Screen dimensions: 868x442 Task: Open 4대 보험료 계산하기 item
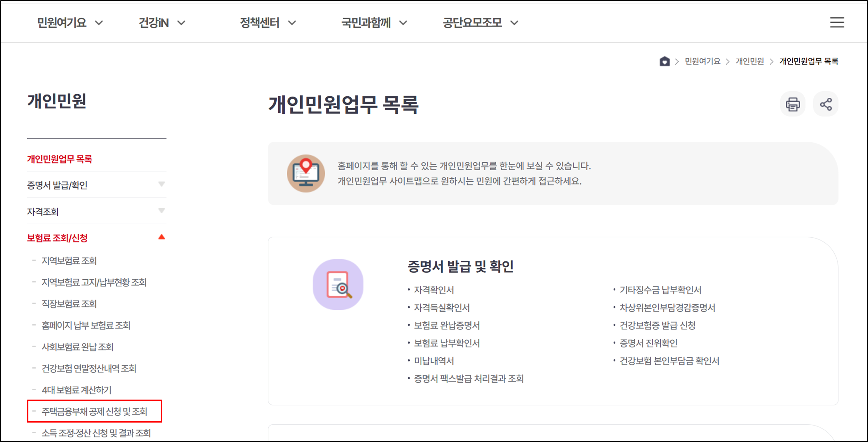pyautogui.click(x=77, y=390)
